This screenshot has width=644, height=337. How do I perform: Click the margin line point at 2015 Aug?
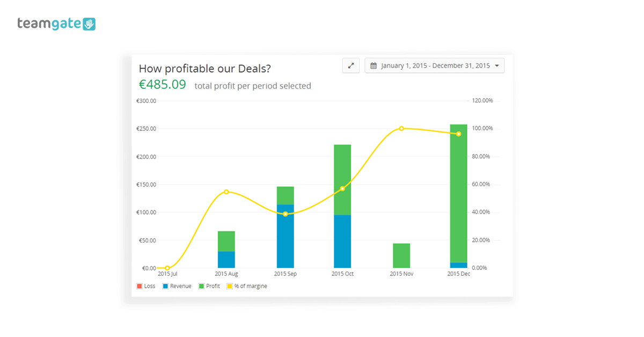point(226,192)
